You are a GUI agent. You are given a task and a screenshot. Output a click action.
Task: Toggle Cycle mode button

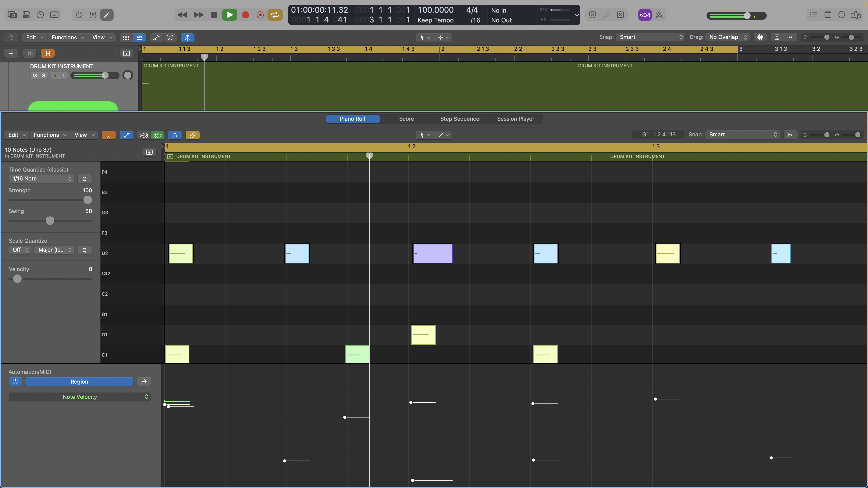[x=275, y=15]
